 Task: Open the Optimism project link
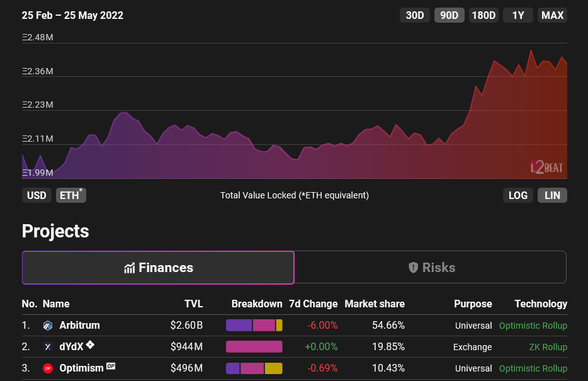pyautogui.click(x=81, y=368)
